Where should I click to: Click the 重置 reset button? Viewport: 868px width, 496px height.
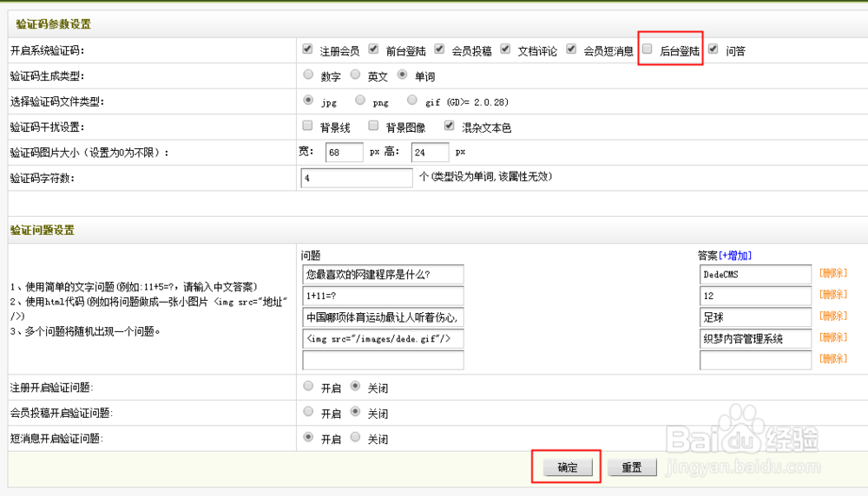point(632,467)
